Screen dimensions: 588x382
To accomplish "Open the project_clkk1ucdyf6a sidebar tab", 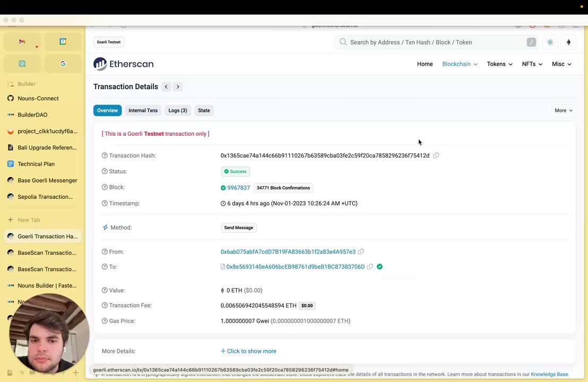I will 43,131.
